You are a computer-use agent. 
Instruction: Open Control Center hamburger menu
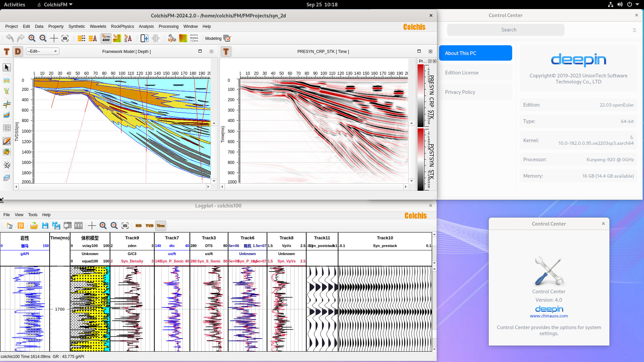(634, 30)
